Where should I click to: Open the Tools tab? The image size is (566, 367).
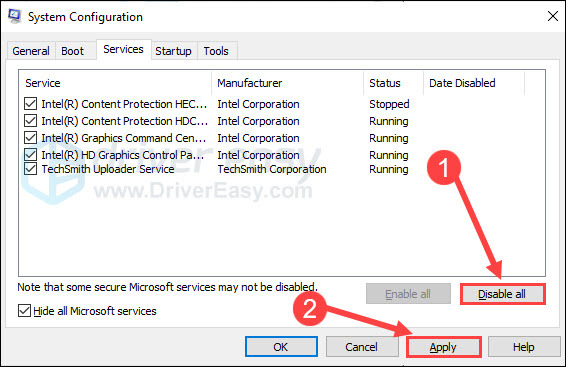[x=216, y=51]
